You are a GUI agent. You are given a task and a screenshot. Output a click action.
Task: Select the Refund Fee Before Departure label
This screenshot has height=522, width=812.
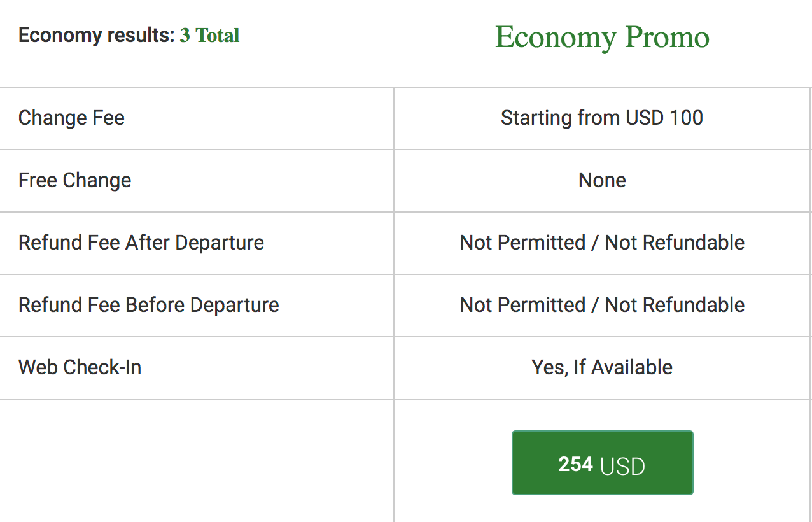(148, 305)
